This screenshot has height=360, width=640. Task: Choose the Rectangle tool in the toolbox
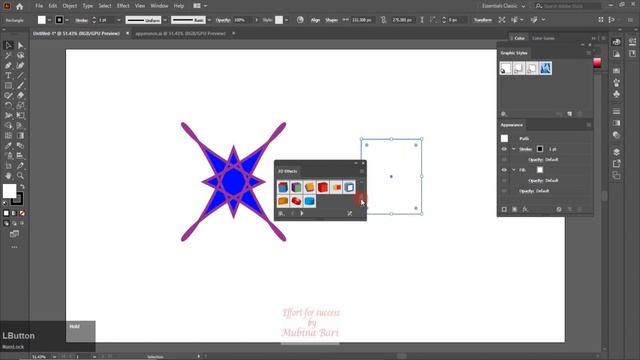coord(8,86)
